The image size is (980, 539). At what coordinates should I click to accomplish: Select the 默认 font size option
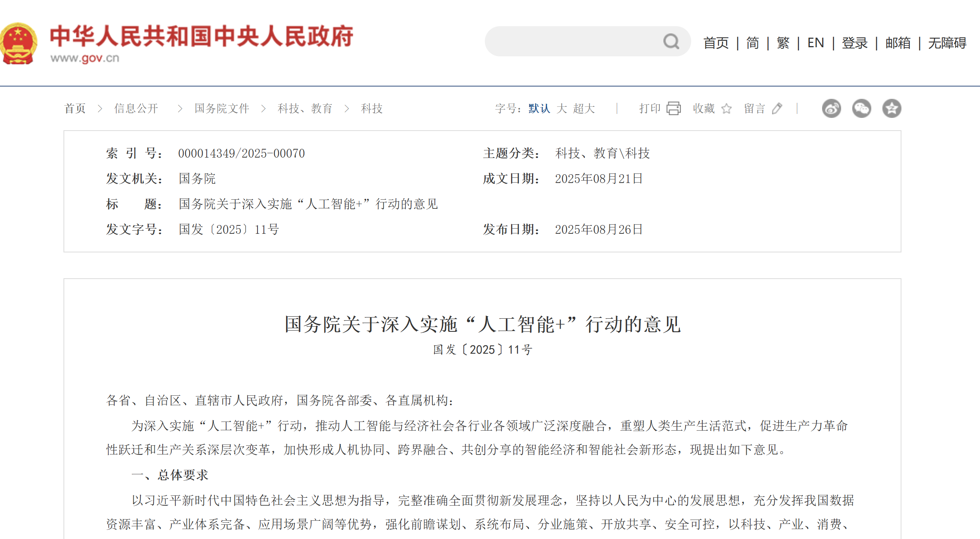pyautogui.click(x=539, y=108)
